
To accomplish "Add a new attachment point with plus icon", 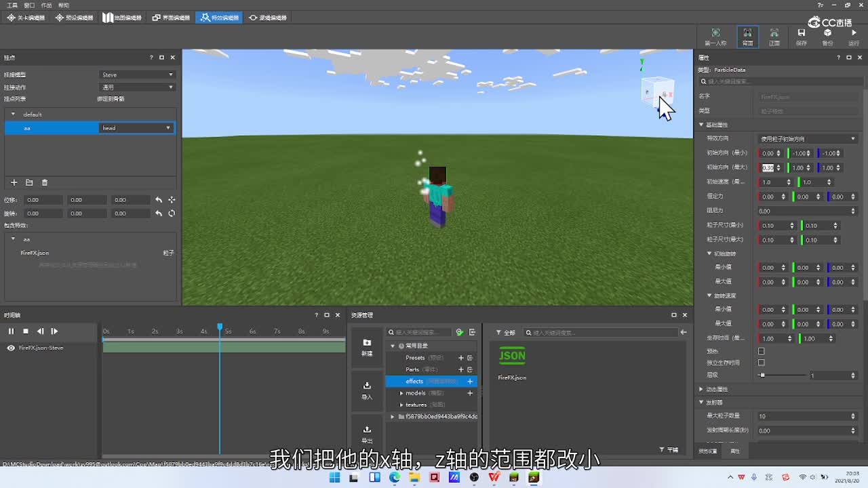I will [x=14, y=182].
